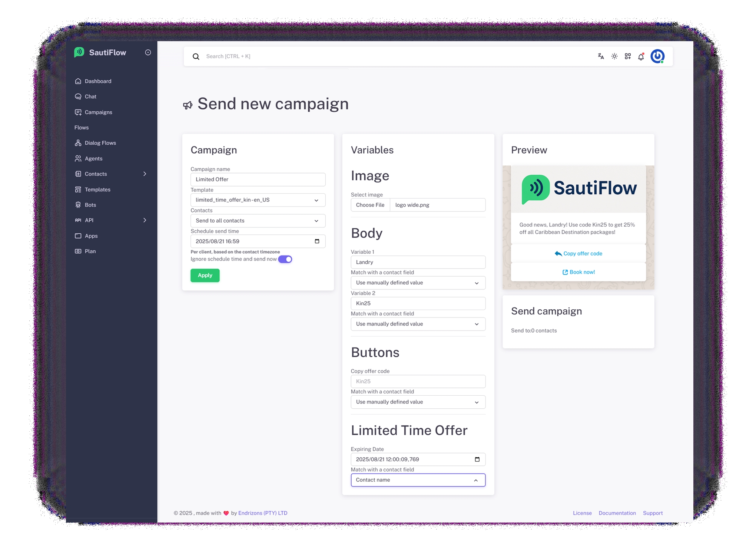This screenshot has height=550, width=756.
Task: Open the user profile avatar
Action: click(x=657, y=56)
